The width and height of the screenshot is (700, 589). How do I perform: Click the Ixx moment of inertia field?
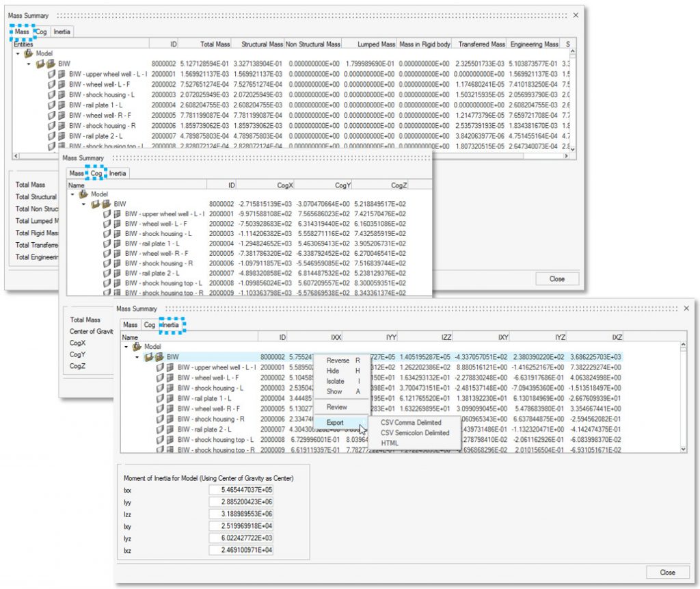[x=241, y=490]
